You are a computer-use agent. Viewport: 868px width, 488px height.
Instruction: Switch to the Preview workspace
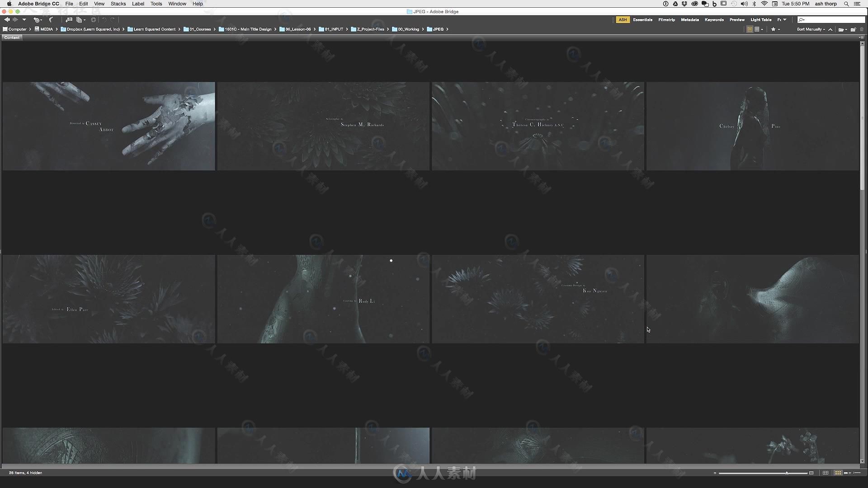pyautogui.click(x=737, y=20)
